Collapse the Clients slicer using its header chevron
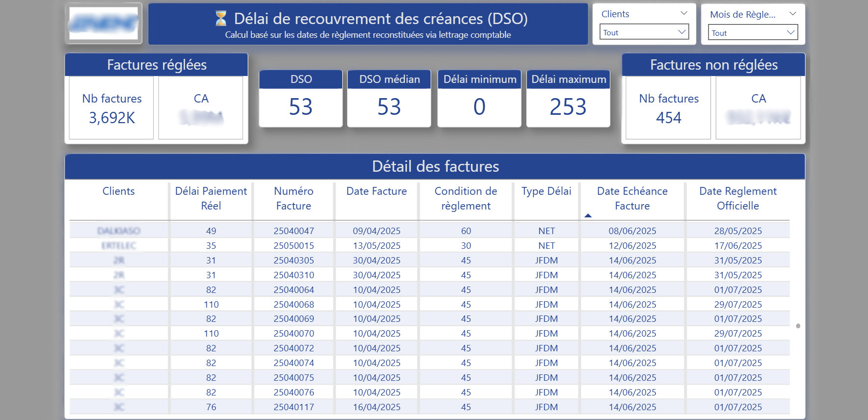This screenshot has height=420, width=868. [683, 13]
